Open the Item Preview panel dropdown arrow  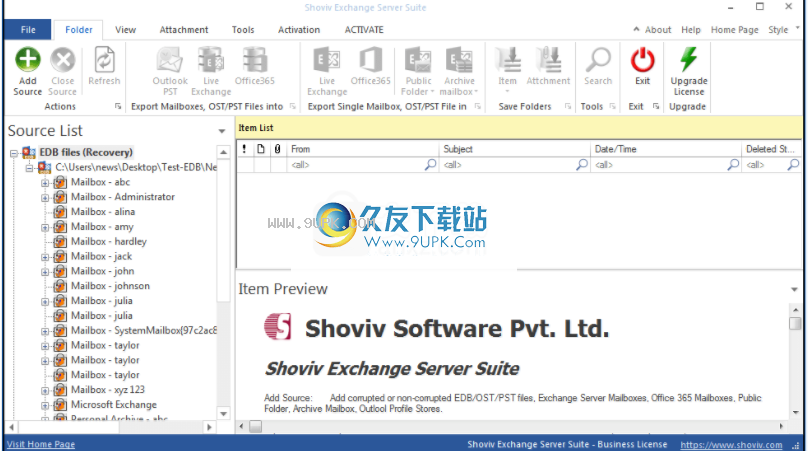(x=794, y=290)
